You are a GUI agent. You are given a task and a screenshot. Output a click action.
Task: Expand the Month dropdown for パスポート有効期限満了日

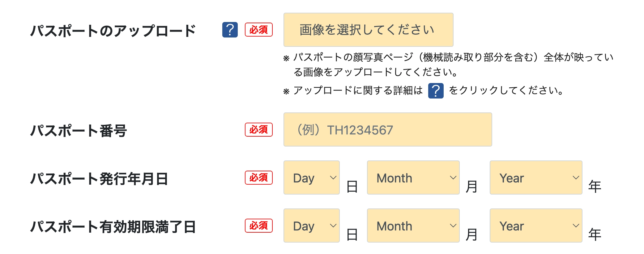(x=413, y=226)
